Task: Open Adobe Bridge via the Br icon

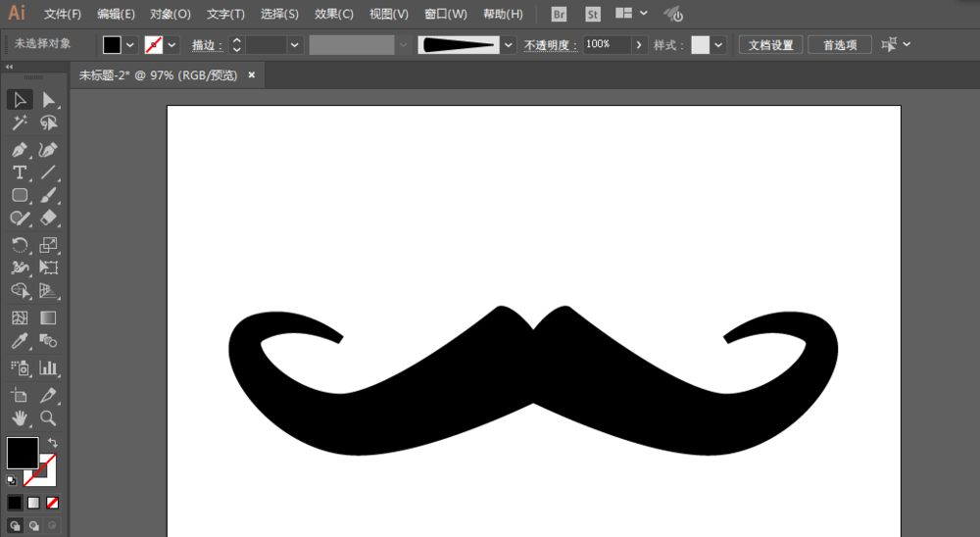Action: tap(559, 15)
